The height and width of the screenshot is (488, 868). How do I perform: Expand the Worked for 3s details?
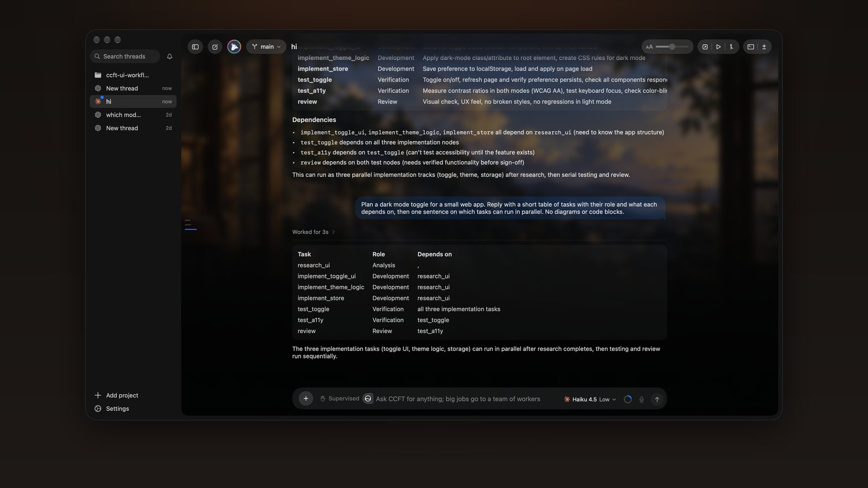[x=314, y=232]
